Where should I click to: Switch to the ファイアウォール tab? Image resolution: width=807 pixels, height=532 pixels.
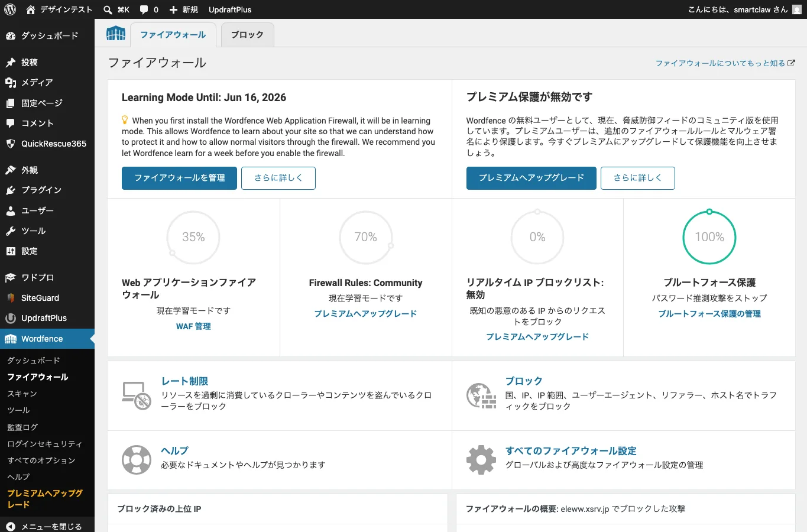[x=173, y=35]
